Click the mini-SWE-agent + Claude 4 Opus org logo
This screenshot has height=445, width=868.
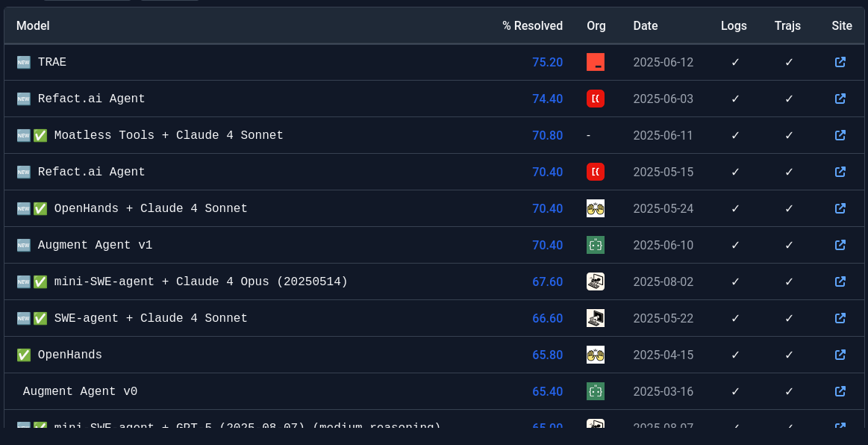[x=596, y=281]
